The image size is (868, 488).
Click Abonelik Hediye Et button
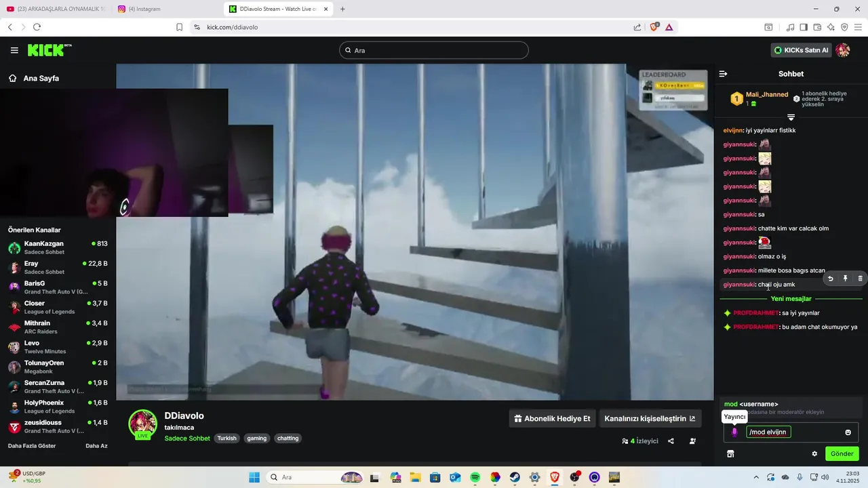[552, 418]
